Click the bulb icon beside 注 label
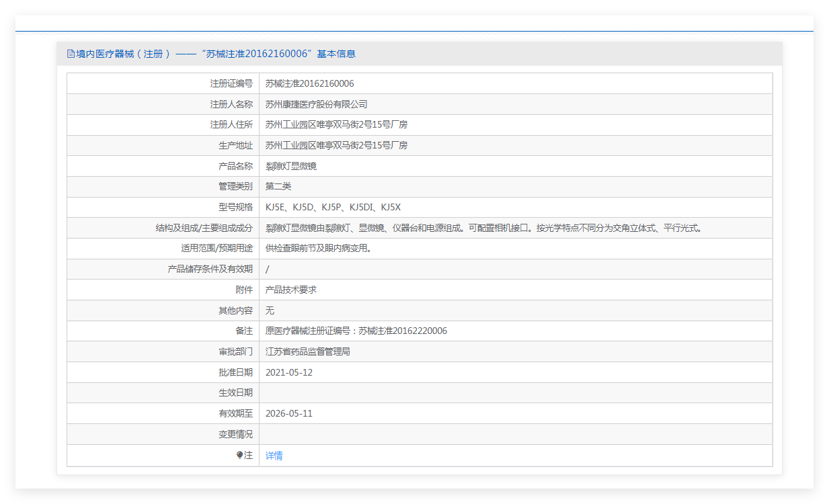Image resolution: width=829 pixels, height=504 pixels. pyautogui.click(x=239, y=456)
